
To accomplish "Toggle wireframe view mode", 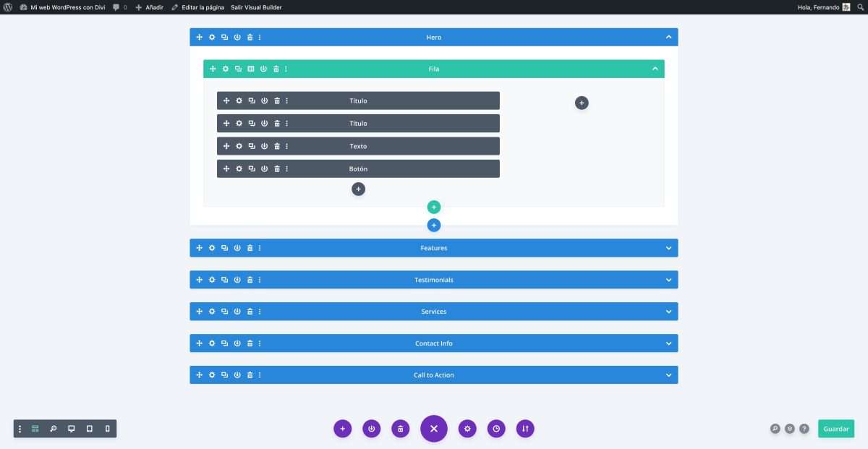I will tap(35, 428).
